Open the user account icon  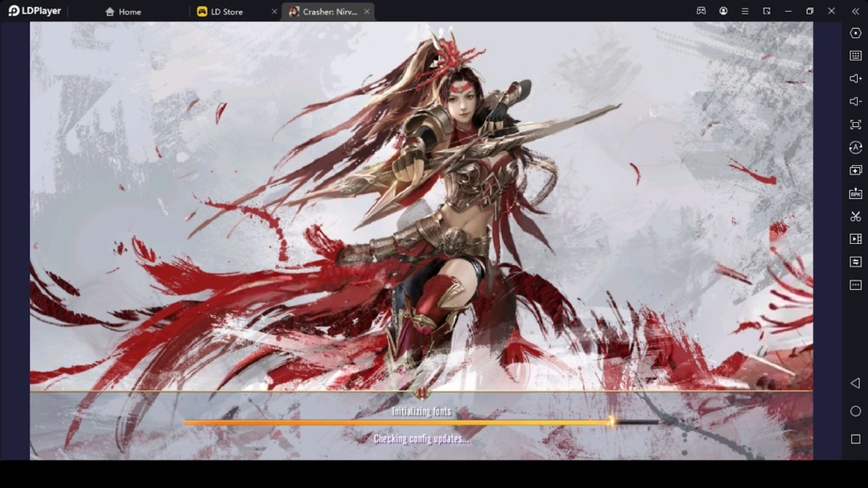(x=723, y=11)
